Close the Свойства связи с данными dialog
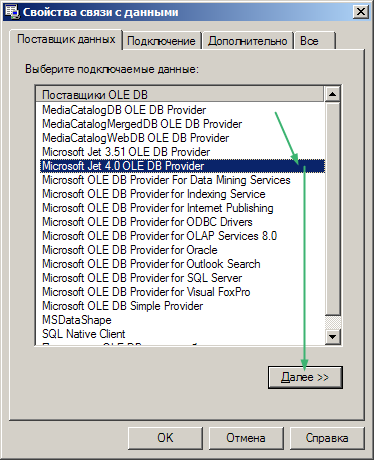 tap(361, 12)
